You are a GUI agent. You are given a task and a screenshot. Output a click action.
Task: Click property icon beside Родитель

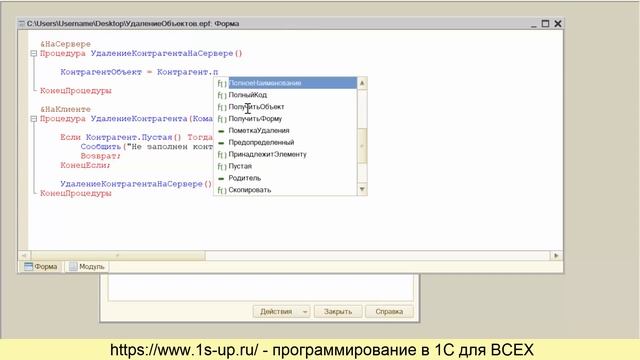221,178
